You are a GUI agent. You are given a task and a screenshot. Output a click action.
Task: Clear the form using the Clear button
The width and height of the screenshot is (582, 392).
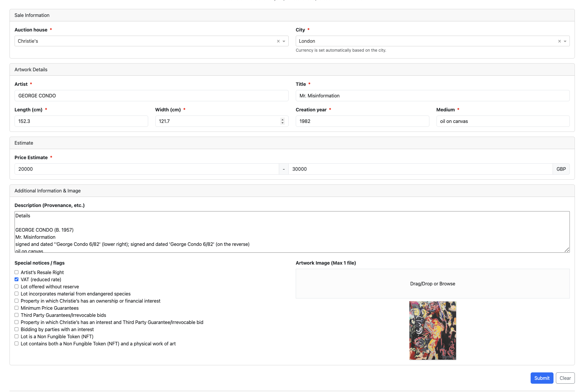click(x=565, y=378)
